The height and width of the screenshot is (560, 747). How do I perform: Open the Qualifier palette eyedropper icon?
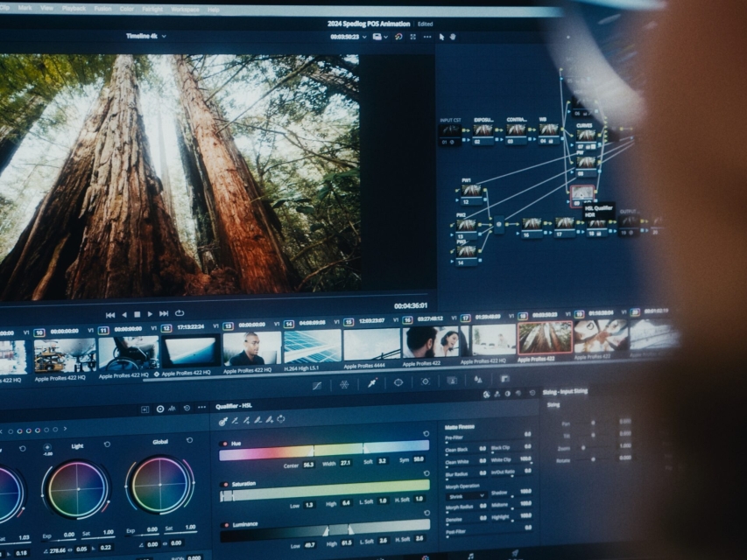click(371, 382)
